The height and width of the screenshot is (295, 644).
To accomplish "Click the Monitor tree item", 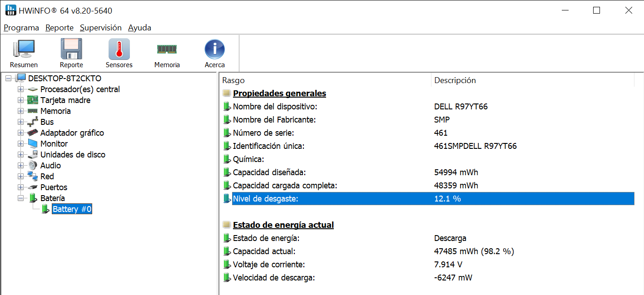I will (x=54, y=144).
